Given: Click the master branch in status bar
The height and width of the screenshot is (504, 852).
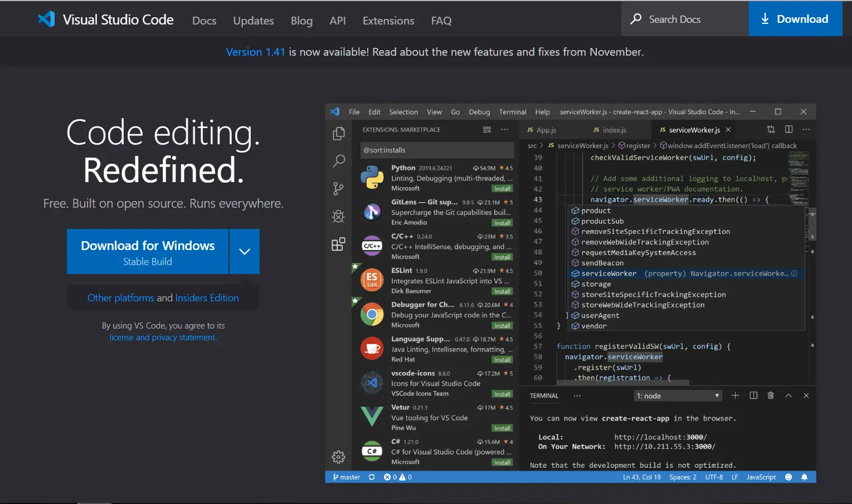Looking at the screenshot, I should click(x=347, y=477).
